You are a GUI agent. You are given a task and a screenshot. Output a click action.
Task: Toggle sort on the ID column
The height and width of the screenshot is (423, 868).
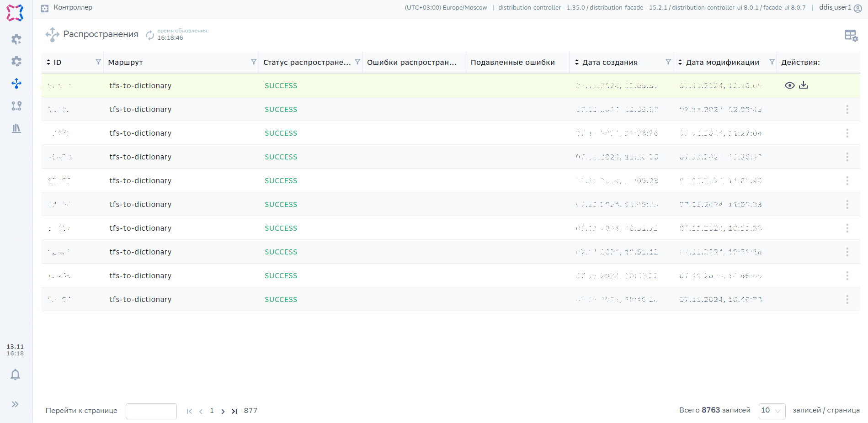click(49, 62)
